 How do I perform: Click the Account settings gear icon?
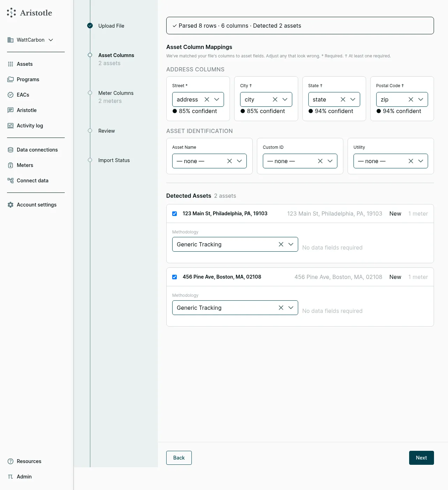10,205
